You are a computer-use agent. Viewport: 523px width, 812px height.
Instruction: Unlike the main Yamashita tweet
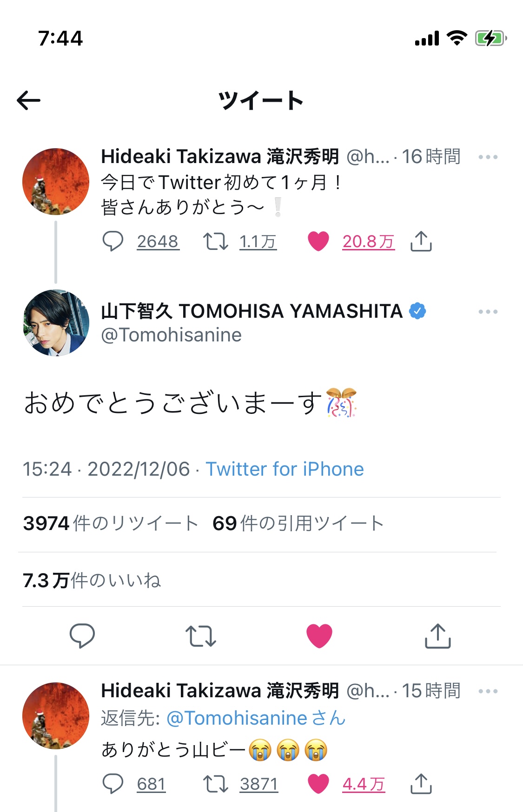(x=319, y=635)
